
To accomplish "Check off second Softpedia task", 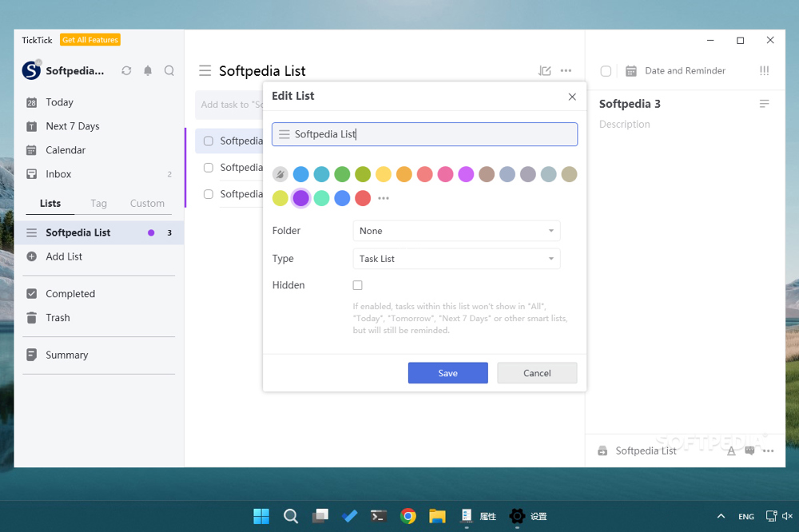I will pos(209,168).
